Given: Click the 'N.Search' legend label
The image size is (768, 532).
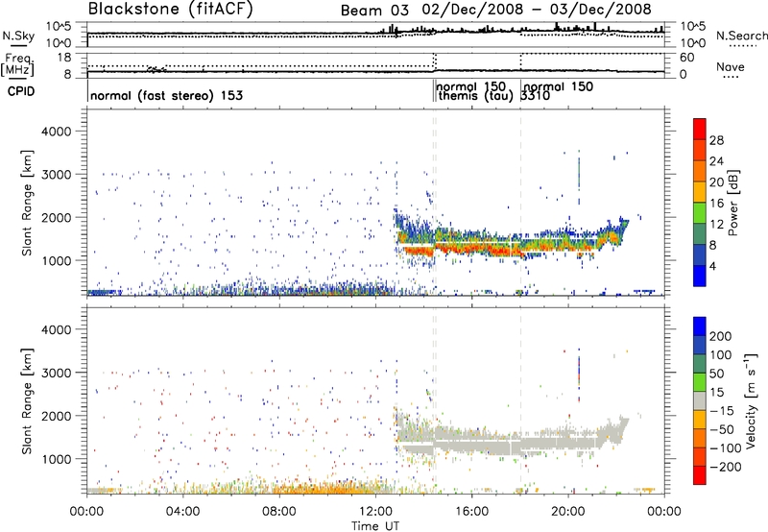Looking at the screenshot, I should tap(742, 36).
